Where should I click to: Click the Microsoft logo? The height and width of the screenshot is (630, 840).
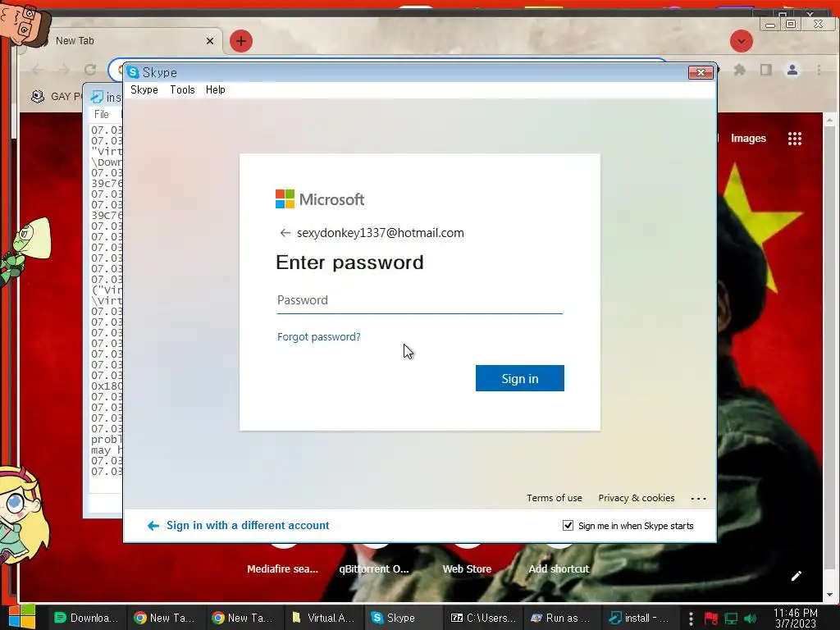click(x=320, y=199)
